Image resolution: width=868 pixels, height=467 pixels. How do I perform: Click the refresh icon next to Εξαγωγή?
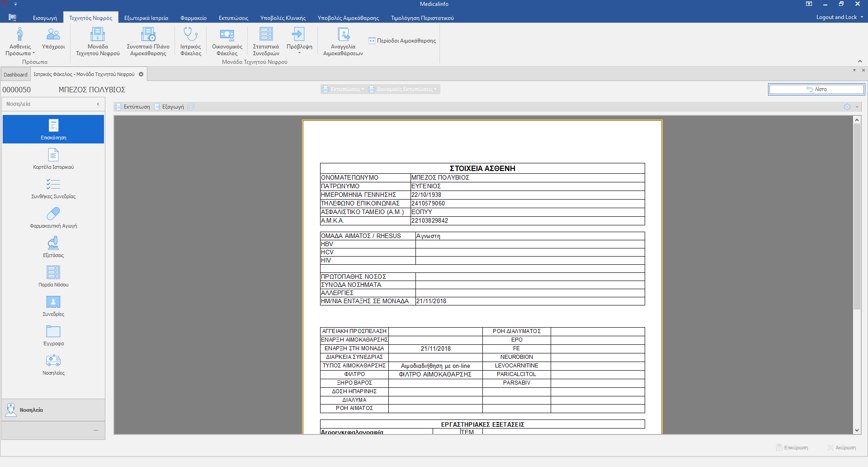click(191, 107)
